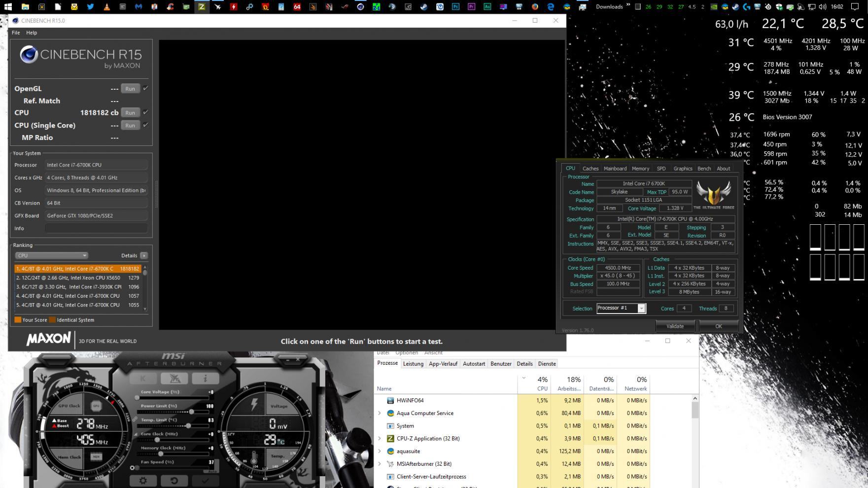Click the Ranking Details arrow button

pyautogui.click(x=144, y=255)
